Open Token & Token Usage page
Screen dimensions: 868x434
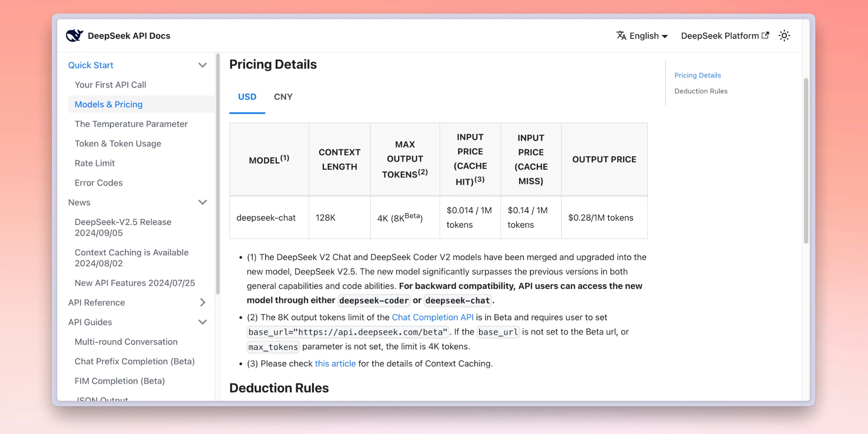coord(118,143)
